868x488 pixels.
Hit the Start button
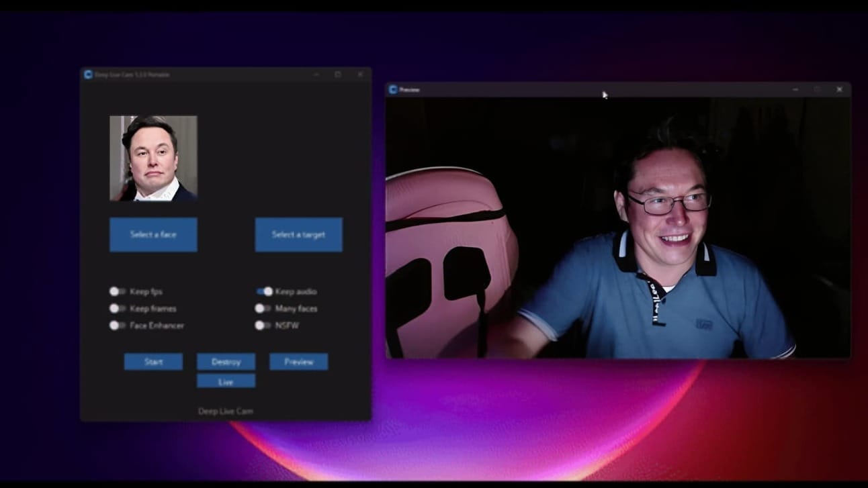click(153, 362)
